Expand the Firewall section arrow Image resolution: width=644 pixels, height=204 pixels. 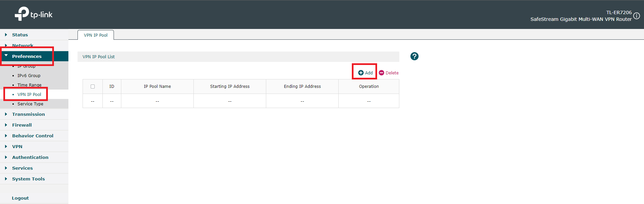6,125
